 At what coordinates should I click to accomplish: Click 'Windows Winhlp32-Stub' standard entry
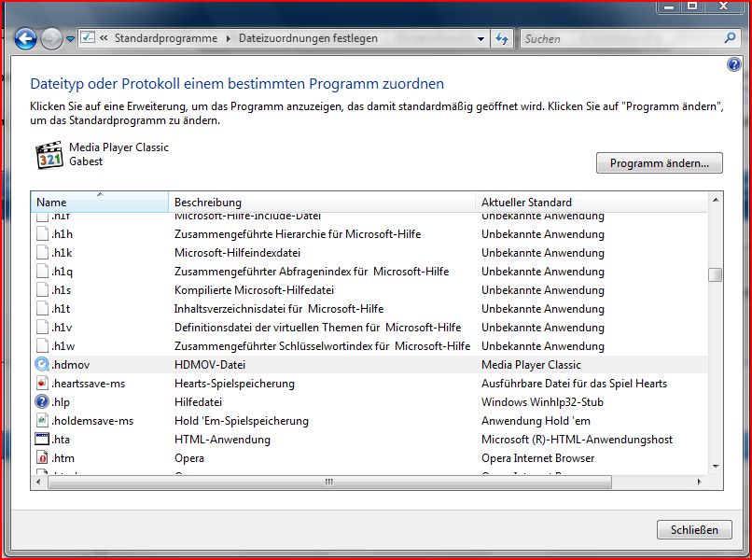click(x=542, y=402)
